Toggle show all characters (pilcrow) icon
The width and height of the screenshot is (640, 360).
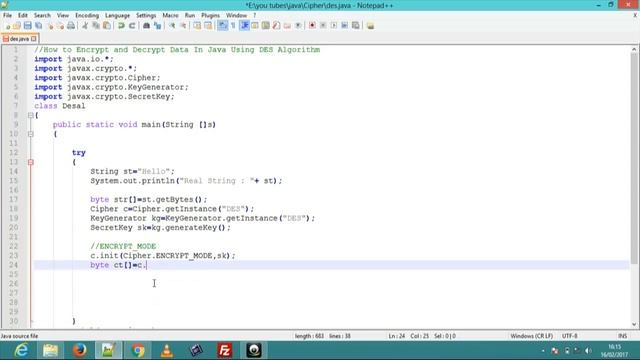233,26
